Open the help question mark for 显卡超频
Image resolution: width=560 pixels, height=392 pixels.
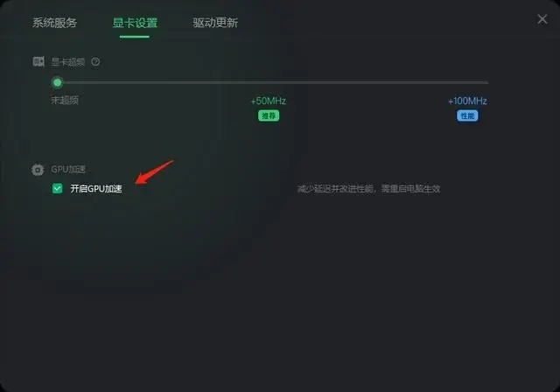coord(95,62)
